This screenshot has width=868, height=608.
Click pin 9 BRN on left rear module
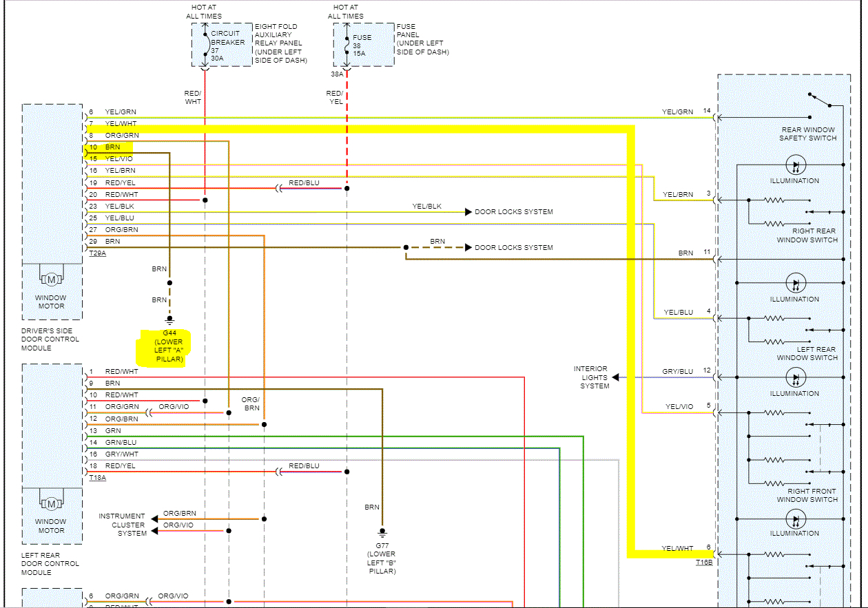105,384
